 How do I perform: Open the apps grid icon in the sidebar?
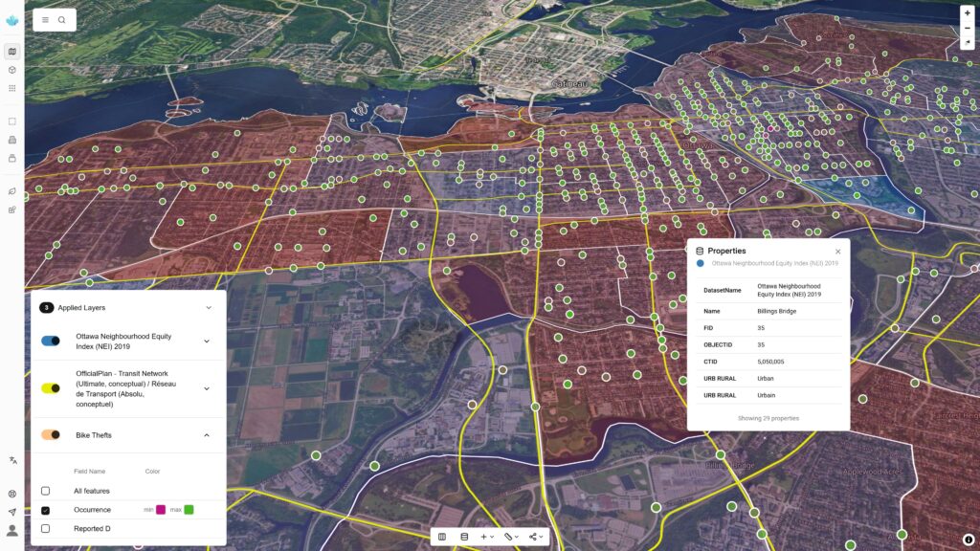11,87
